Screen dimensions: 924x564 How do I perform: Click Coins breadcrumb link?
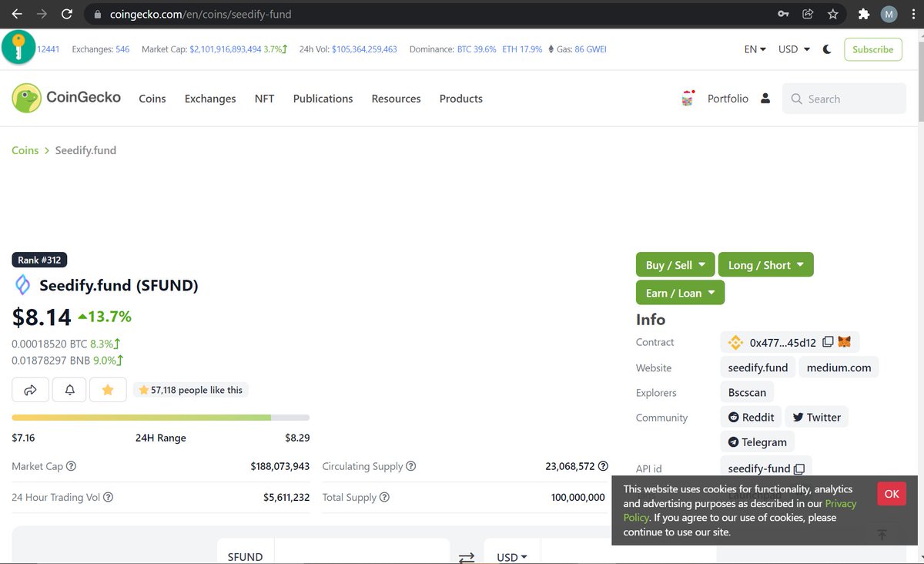tap(25, 150)
